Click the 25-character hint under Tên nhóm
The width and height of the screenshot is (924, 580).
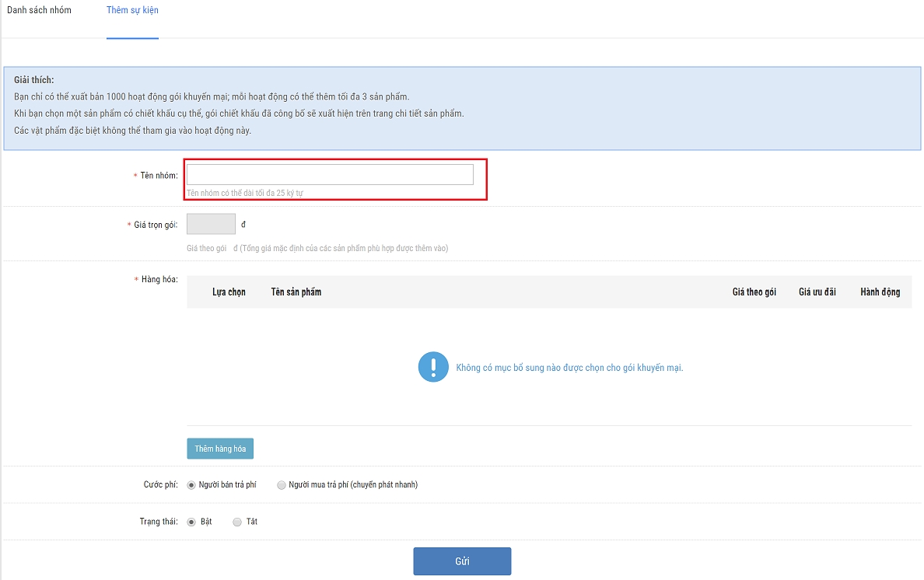[250, 192]
